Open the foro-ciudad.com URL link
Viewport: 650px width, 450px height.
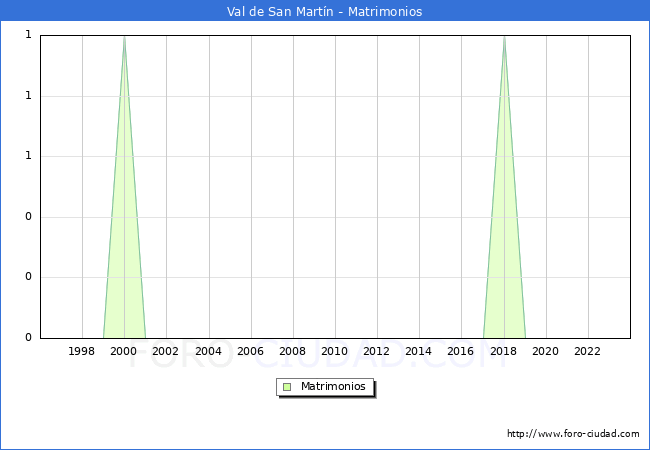coord(573,434)
